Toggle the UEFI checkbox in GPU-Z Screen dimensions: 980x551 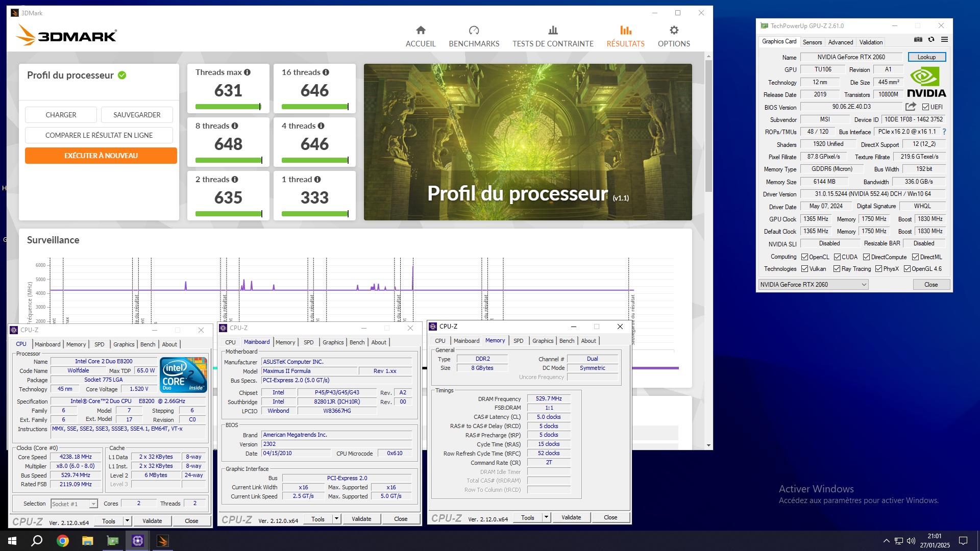point(925,107)
